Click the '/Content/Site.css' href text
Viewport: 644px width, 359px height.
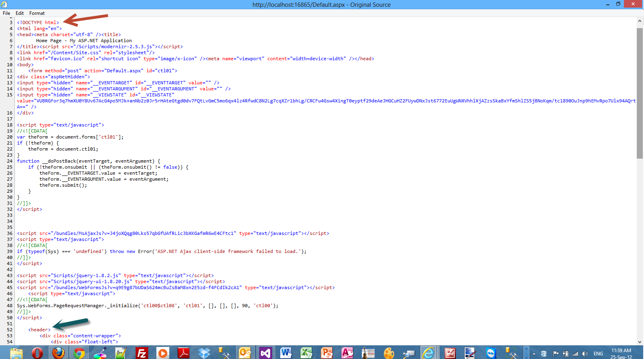(x=75, y=53)
